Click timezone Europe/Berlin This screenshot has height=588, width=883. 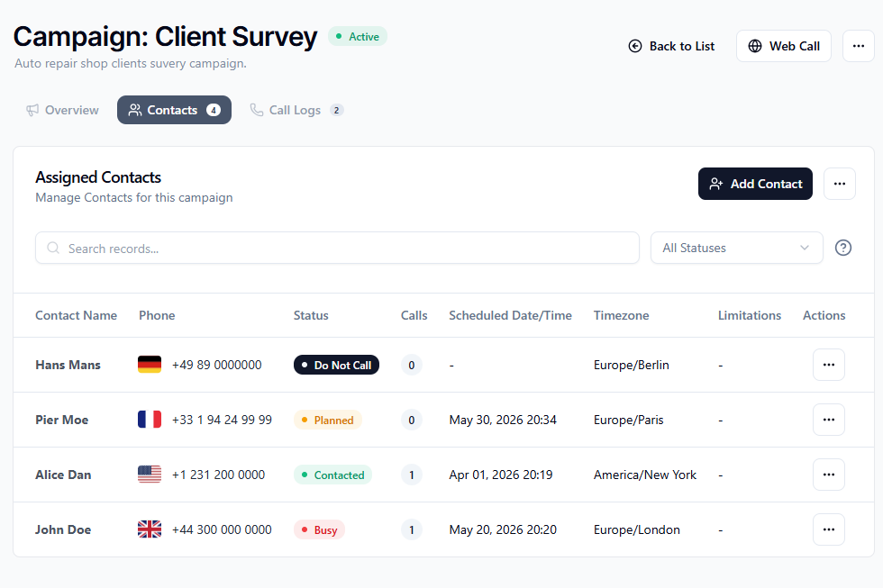click(632, 366)
